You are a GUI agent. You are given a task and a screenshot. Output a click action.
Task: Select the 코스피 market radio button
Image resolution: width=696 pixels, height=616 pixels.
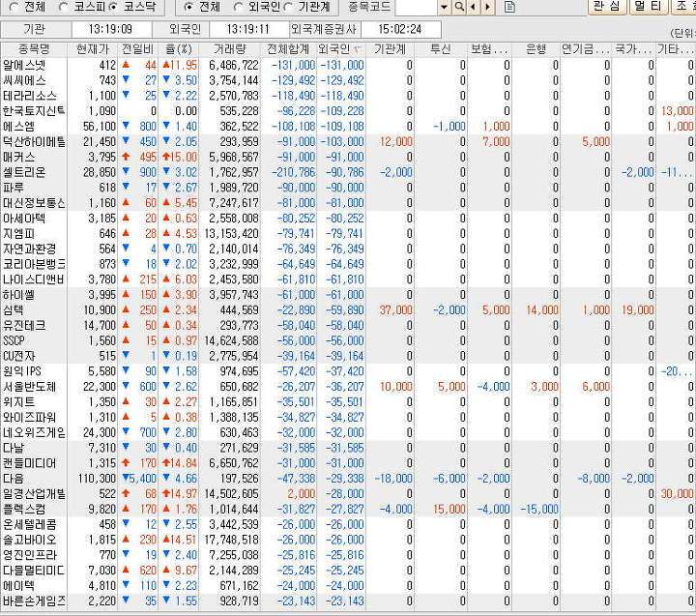click(64, 7)
